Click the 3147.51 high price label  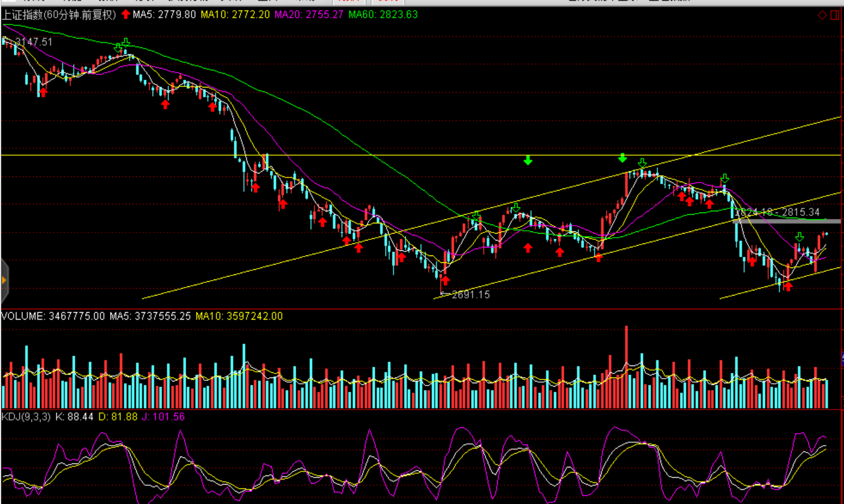(33, 42)
